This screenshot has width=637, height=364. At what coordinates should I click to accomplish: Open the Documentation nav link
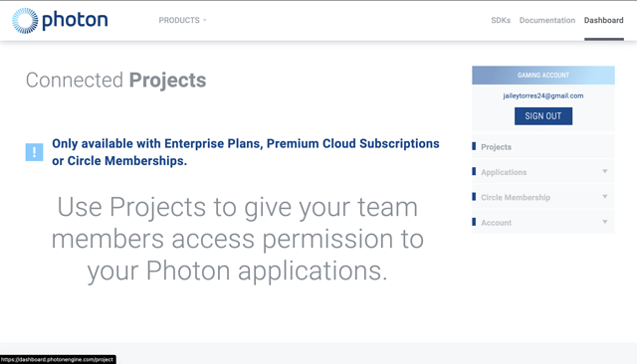[x=547, y=20]
